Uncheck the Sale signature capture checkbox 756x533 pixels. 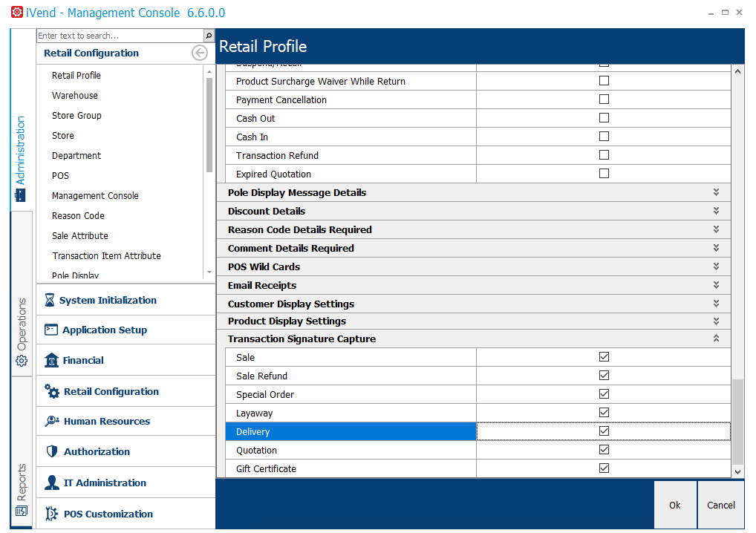pos(604,356)
